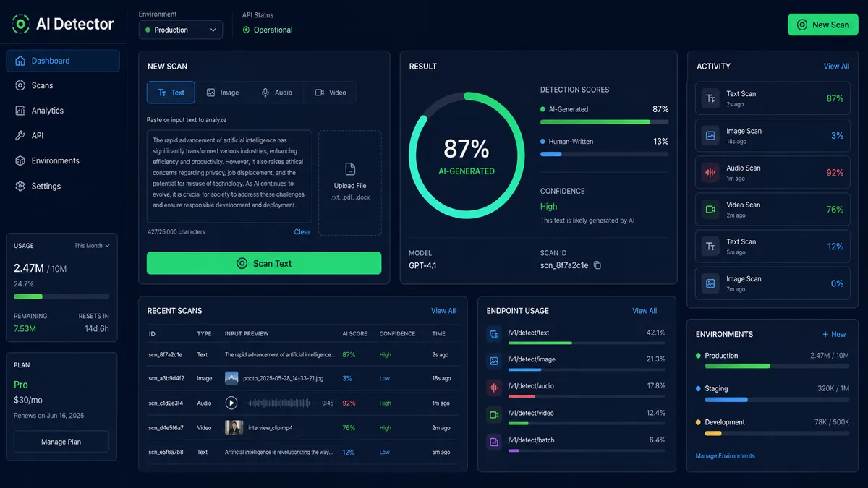
Task: Click the AI Detector logo icon
Action: [21, 24]
